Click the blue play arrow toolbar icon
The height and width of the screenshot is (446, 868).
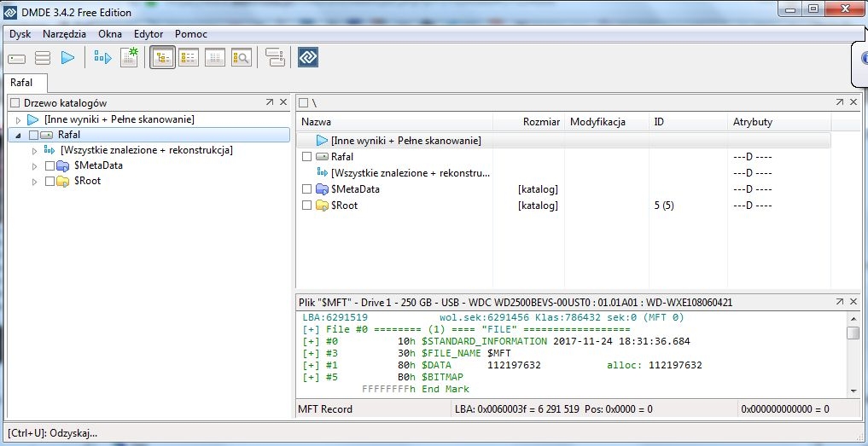[x=67, y=57]
